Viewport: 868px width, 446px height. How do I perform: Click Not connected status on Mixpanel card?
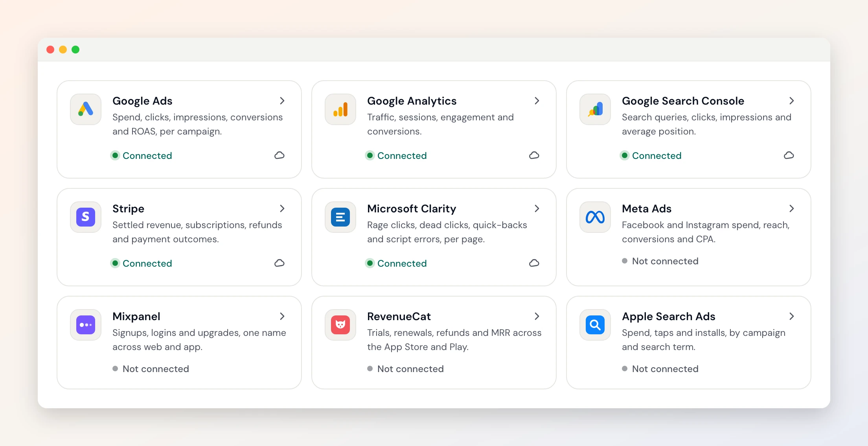coord(151,369)
